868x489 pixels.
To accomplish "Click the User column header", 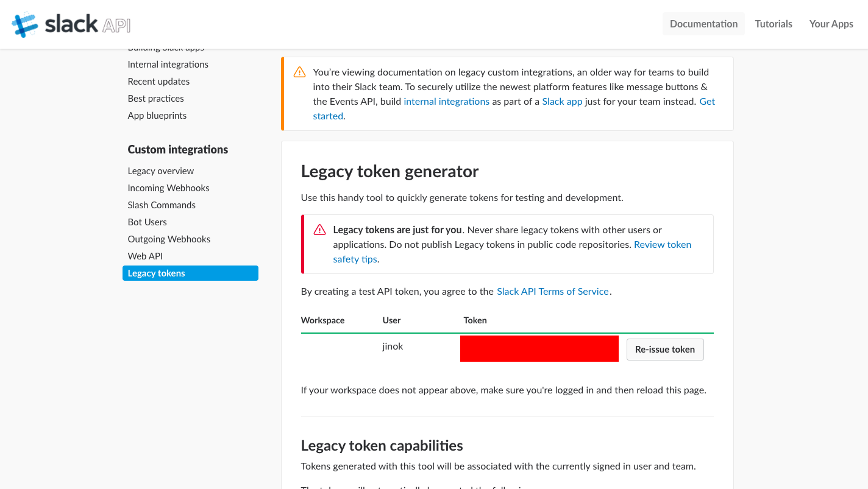I will (x=391, y=320).
